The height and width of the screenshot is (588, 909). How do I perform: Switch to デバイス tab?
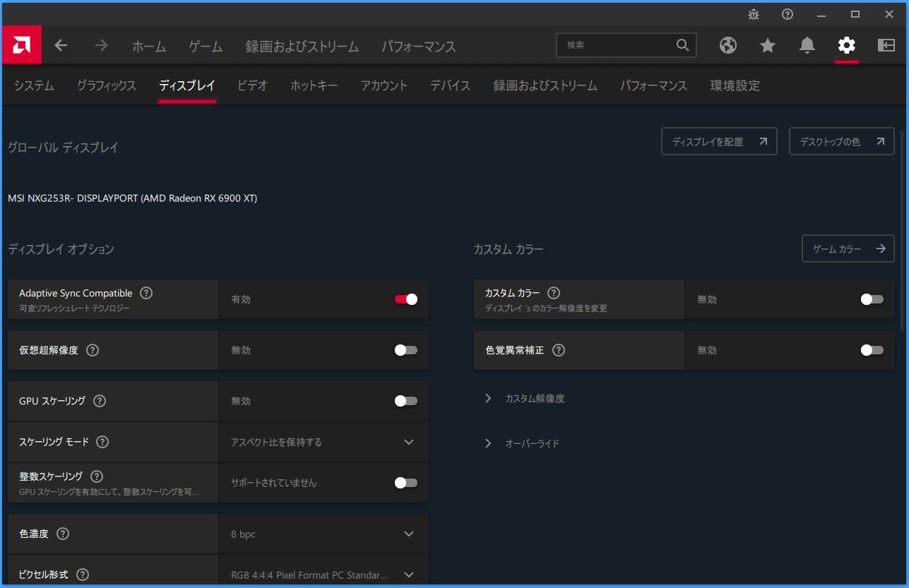(x=451, y=85)
